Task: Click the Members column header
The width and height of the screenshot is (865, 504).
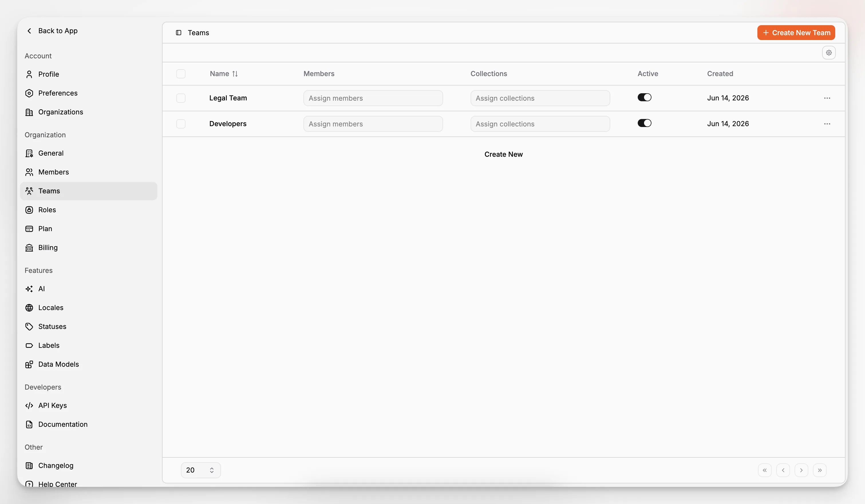Action: tap(319, 74)
